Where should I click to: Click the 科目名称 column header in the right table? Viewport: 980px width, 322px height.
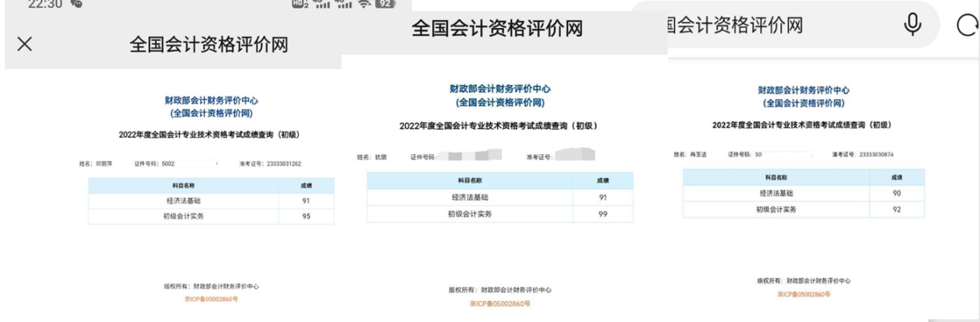pos(780,177)
